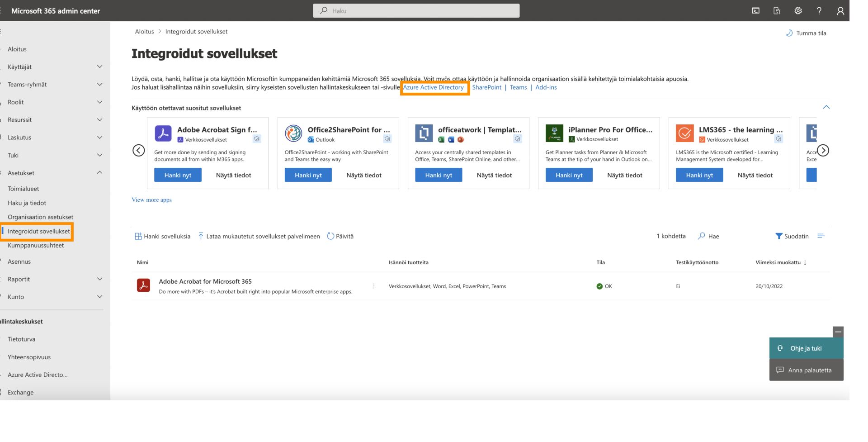868x442 pixels.
Task: Click the top Haku search box
Action: (416, 11)
